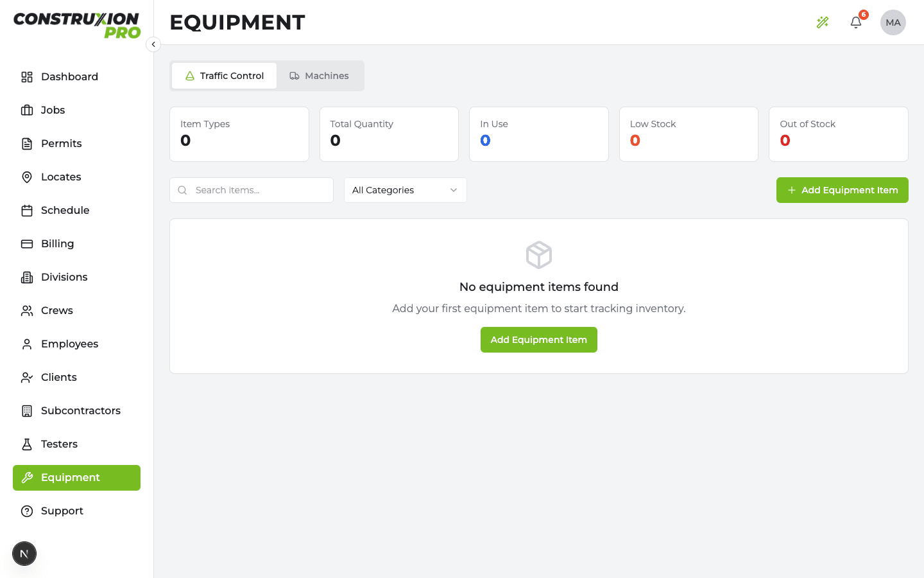The image size is (924, 578).
Task: Switch to the Machines tab
Action: pyautogui.click(x=319, y=76)
